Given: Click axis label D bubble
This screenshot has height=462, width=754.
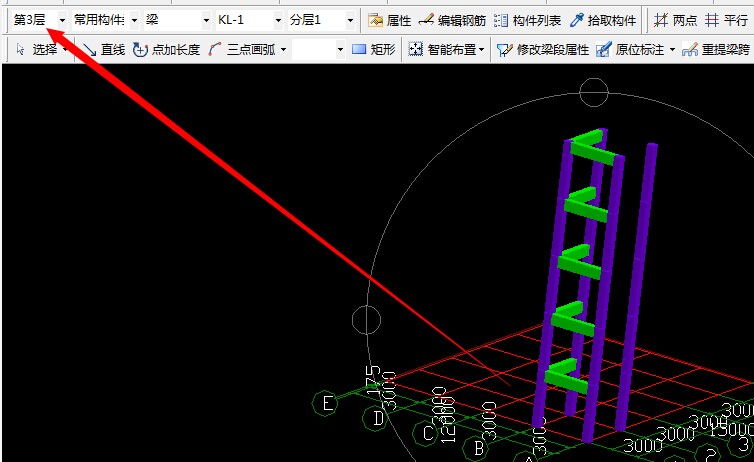Looking at the screenshot, I should (x=376, y=419).
